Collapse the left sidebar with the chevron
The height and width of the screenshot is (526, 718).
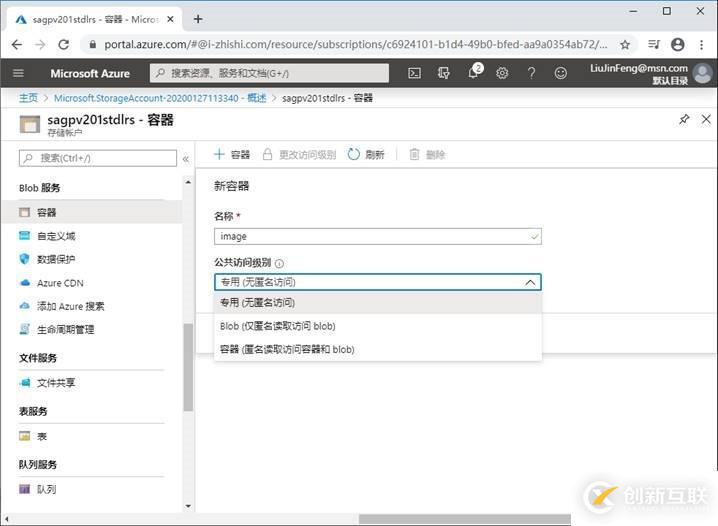pos(185,158)
